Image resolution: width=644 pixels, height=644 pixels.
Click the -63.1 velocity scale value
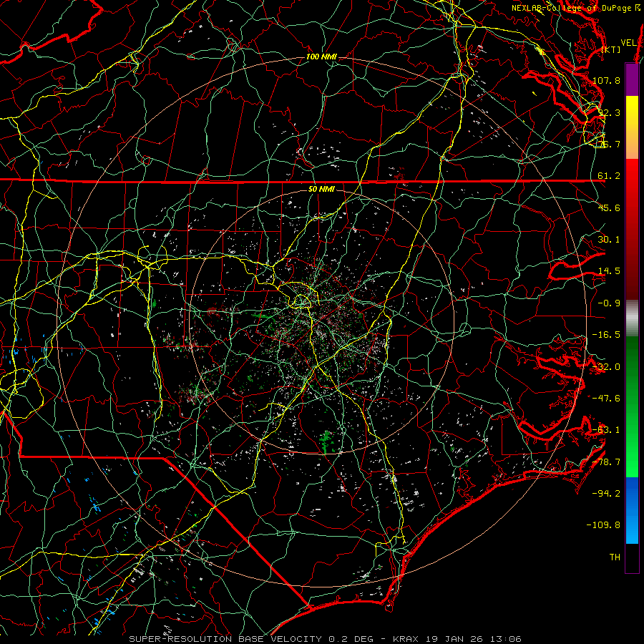(x=607, y=430)
